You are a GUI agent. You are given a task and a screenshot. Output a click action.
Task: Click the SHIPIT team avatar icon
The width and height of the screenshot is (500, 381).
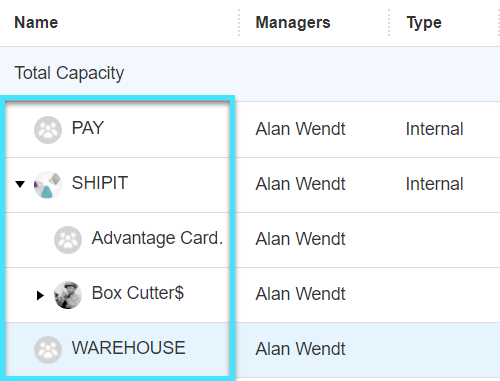48,185
